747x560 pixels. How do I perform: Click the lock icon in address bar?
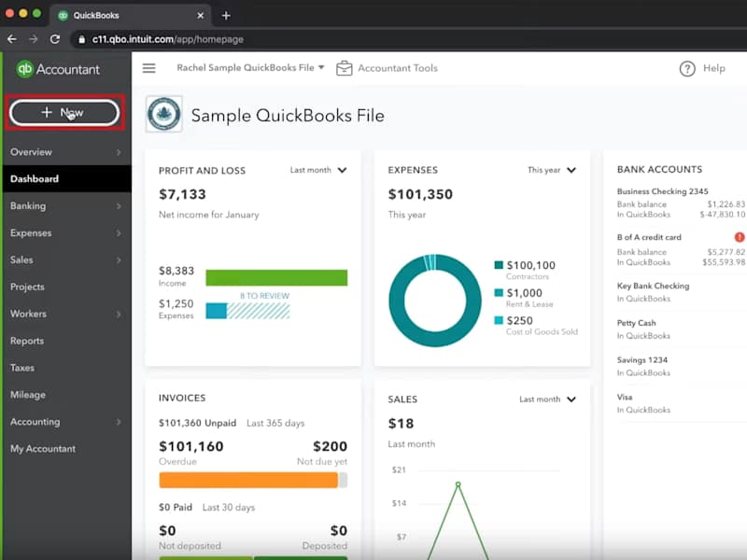81,39
